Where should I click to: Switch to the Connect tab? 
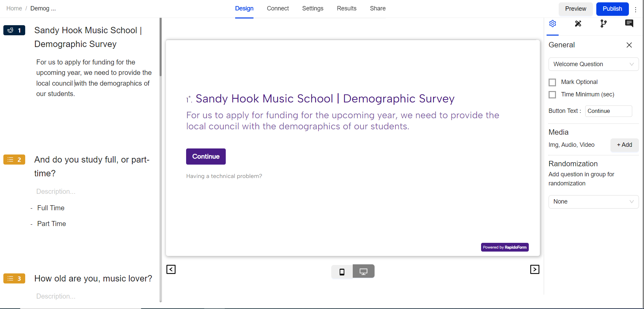tap(277, 8)
